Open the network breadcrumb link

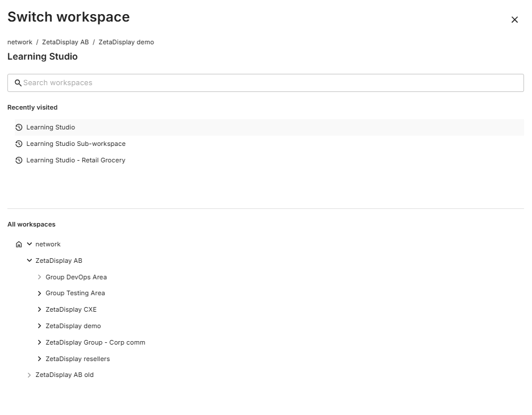(x=20, y=42)
